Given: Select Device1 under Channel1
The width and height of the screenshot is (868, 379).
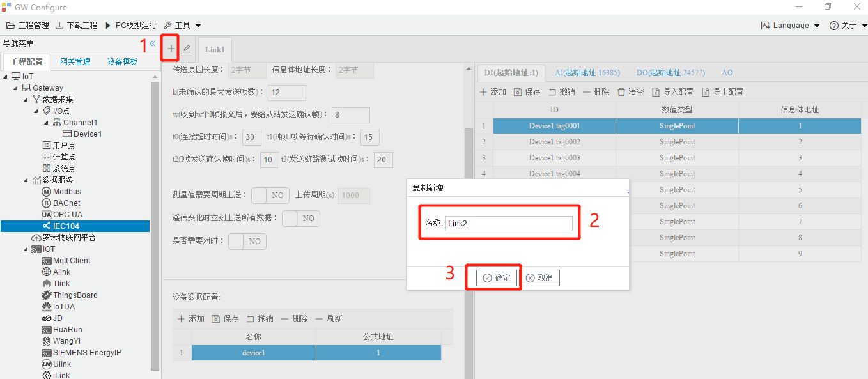Looking at the screenshot, I should click(x=82, y=134).
